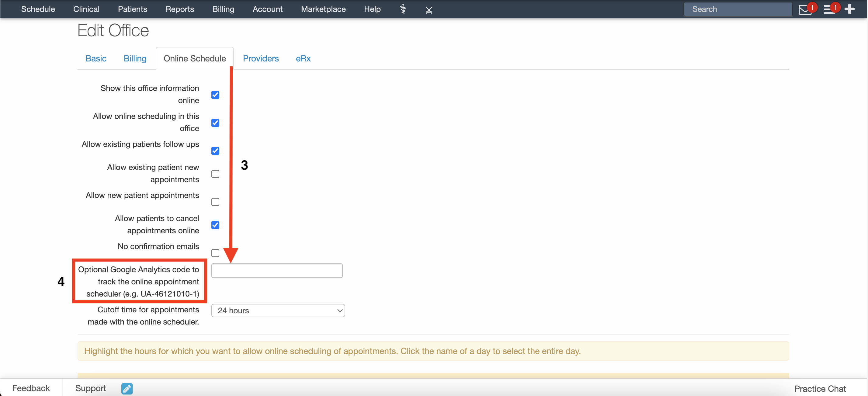Screen dimensions: 868x396
Task: Open the Help menu
Action: [372, 9]
